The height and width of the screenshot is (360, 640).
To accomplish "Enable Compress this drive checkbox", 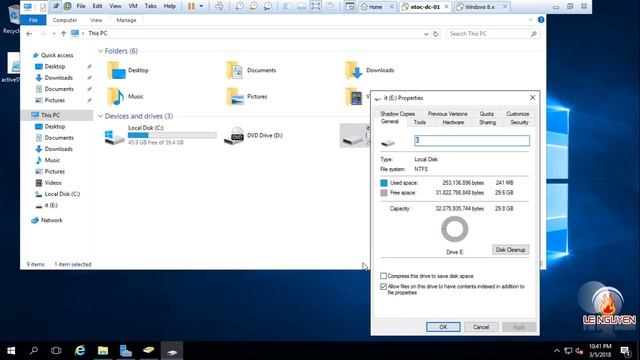I will click(383, 276).
